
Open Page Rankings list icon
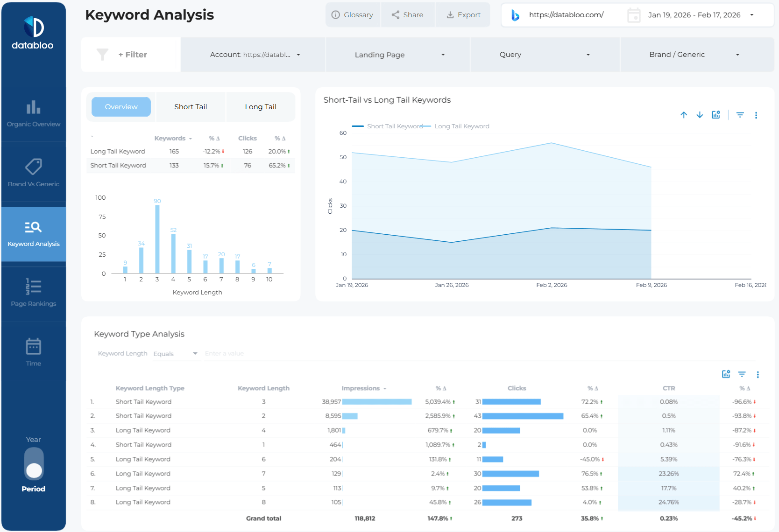point(33,287)
